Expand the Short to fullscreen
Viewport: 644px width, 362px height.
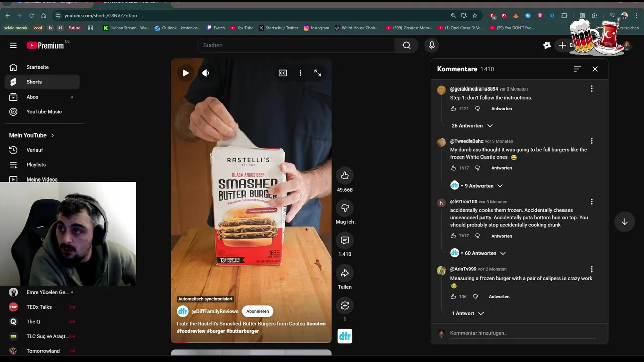pyautogui.click(x=318, y=73)
